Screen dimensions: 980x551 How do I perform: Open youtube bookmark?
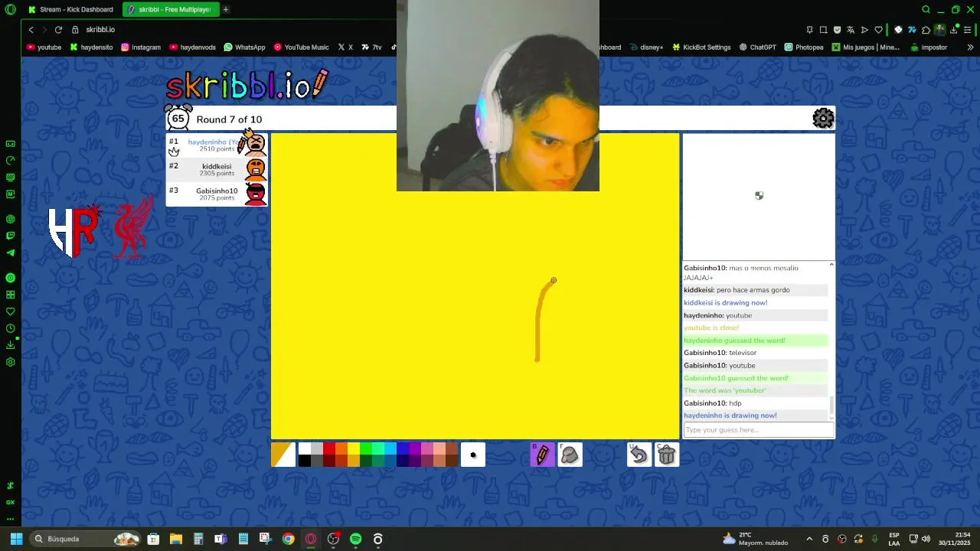click(x=44, y=47)
